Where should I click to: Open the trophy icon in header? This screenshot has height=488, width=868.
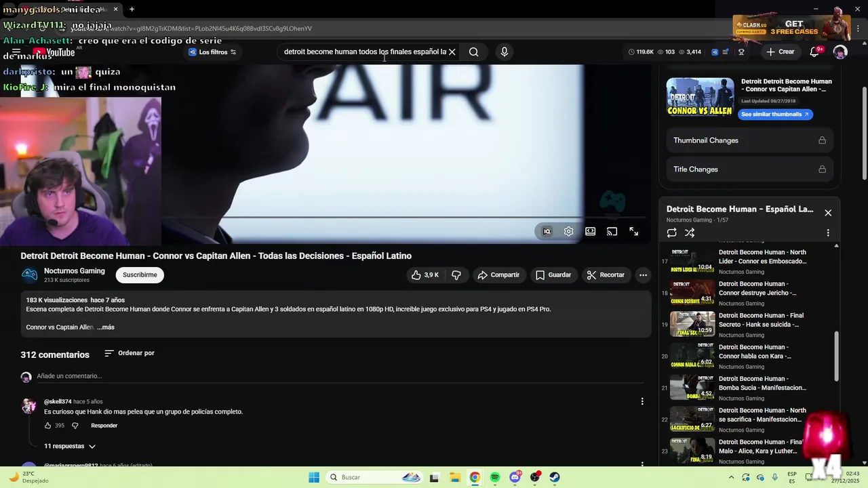click(x=741, y=52)
